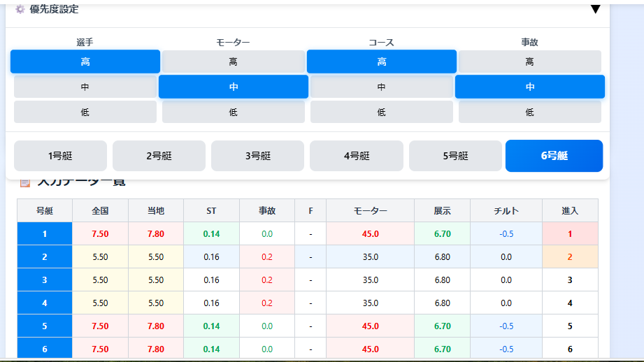This screenshot has width=644, height=362.
Task: Set モーター priority to 高
Action: [234, 61]
